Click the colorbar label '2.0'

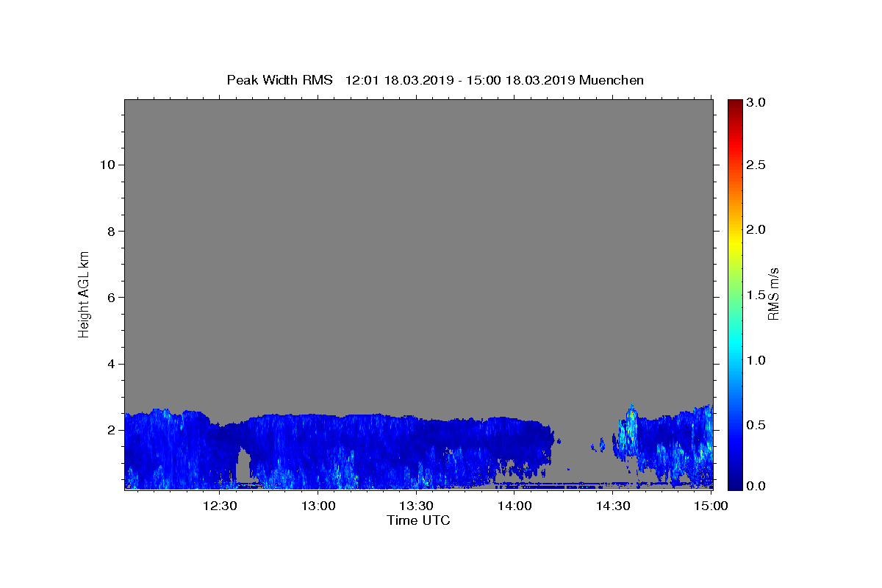[x=756, y=230]
